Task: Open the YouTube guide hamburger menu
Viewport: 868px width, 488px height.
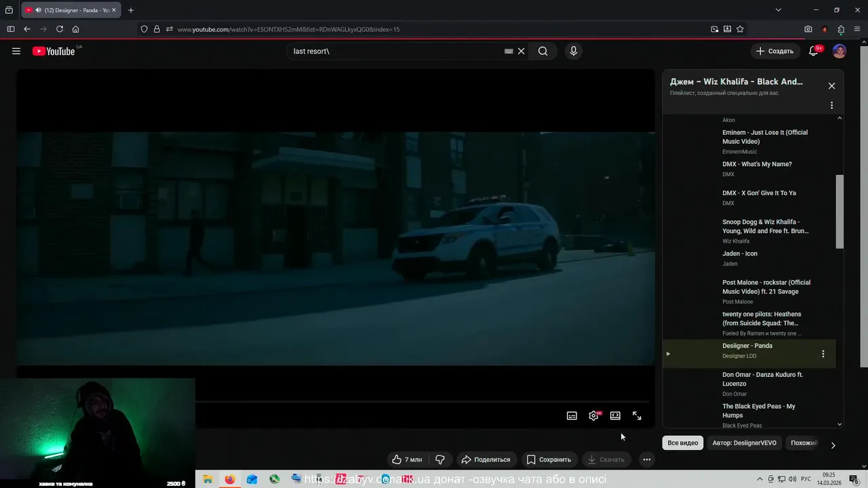Action: pos(16,51)
